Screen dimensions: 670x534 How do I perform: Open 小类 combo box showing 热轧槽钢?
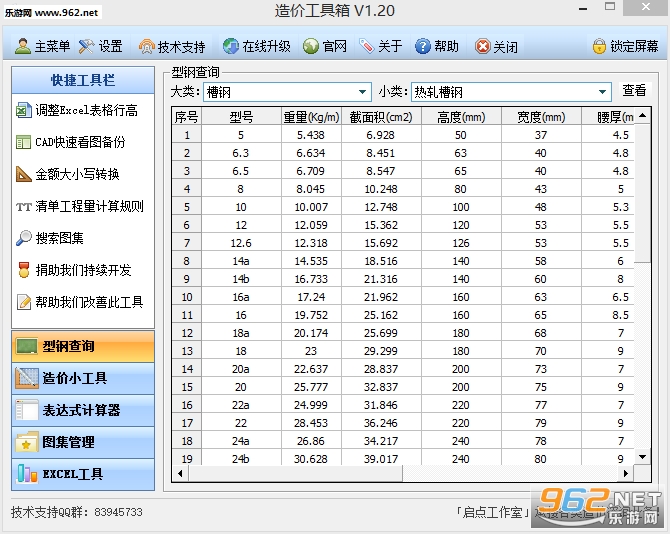click(511, 92)
